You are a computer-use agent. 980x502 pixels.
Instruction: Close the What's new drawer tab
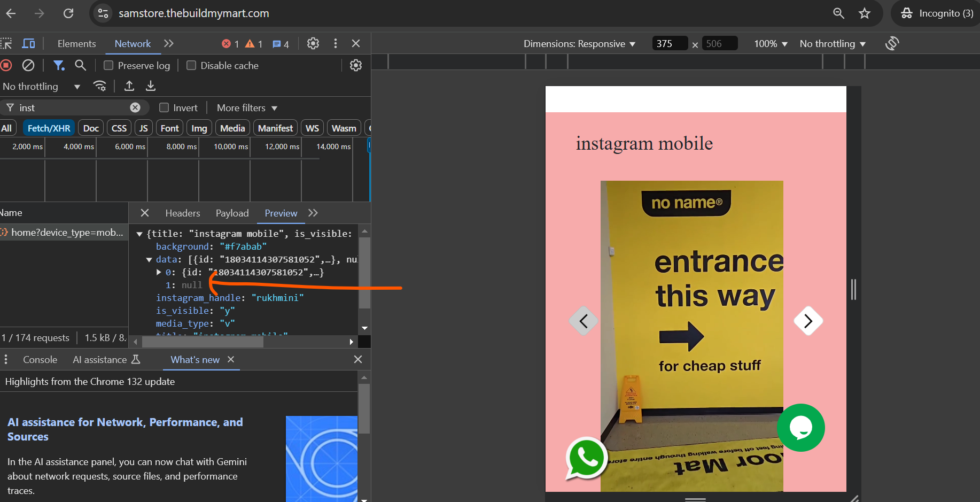[x=231, y=359]
